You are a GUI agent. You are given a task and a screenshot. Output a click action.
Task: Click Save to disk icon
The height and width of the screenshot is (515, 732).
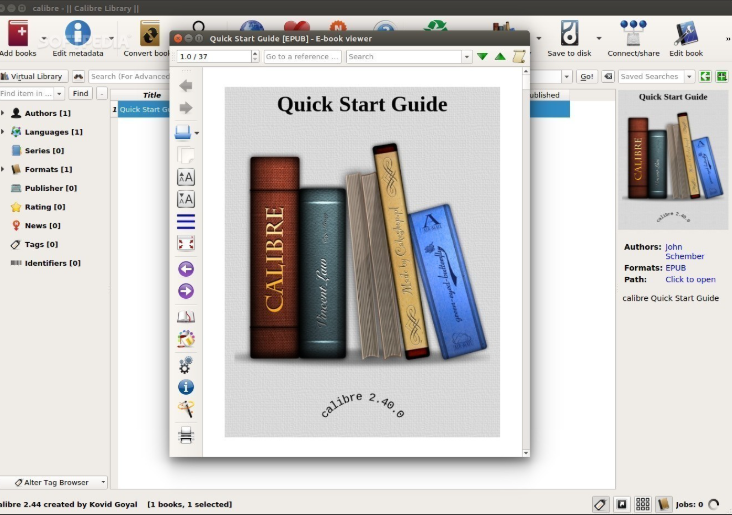tap(569, 34)
